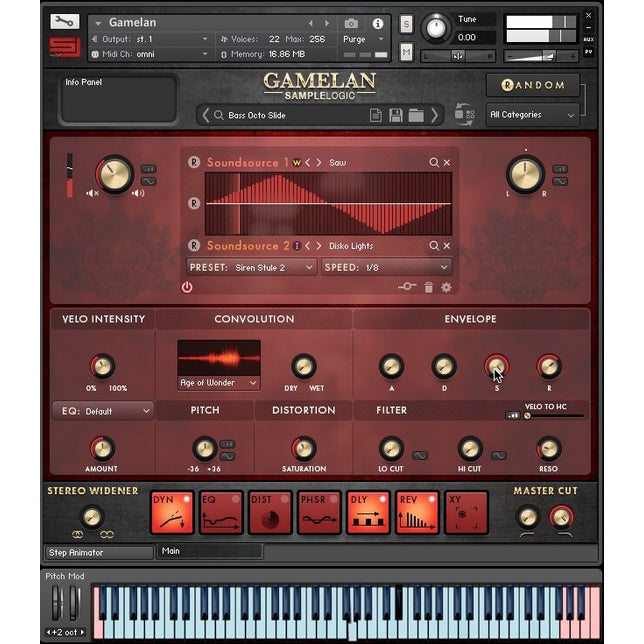The width and height of the screenshot is (644, 644).
Task: Open the XY pad module
Action: [x=466, y=513]
